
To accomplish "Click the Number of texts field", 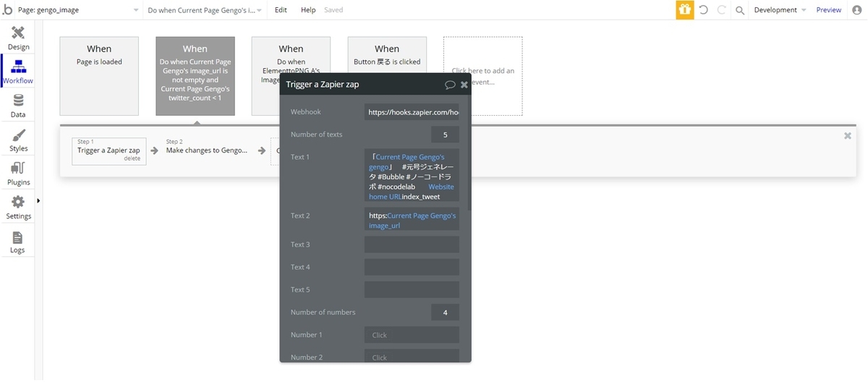I will point(445,135).
